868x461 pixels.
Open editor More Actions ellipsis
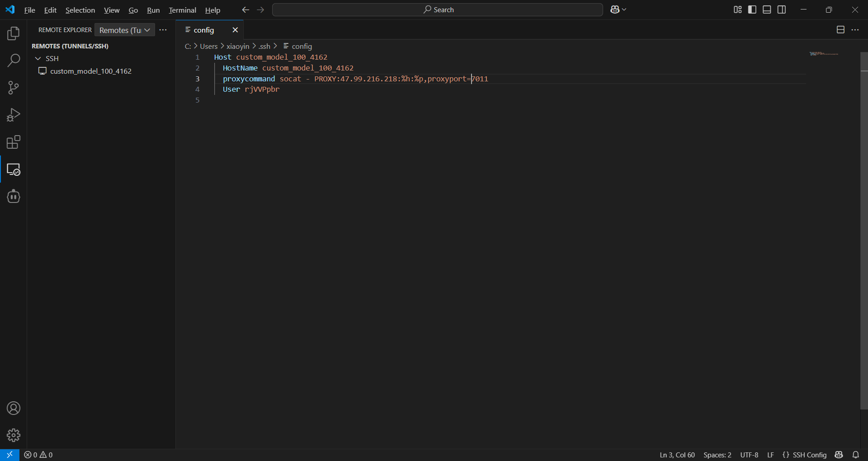click(855, 30)
